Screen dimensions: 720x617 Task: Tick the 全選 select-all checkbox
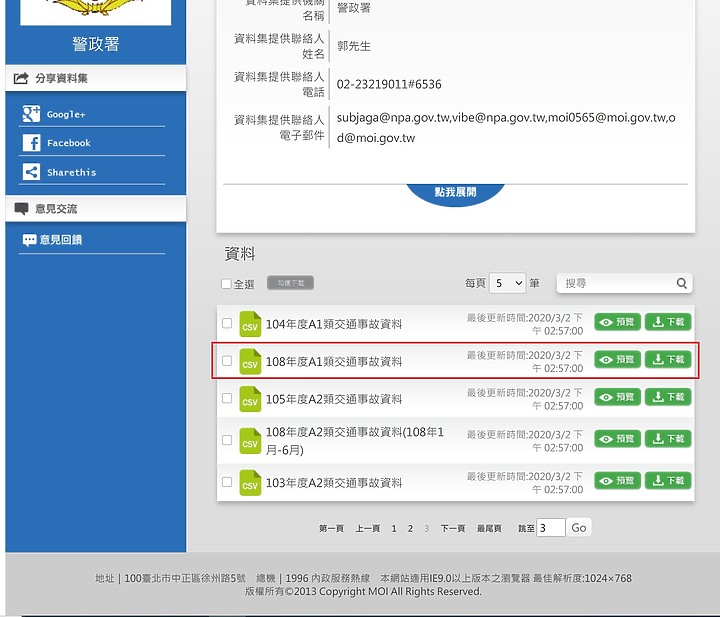tap(226, 284)
